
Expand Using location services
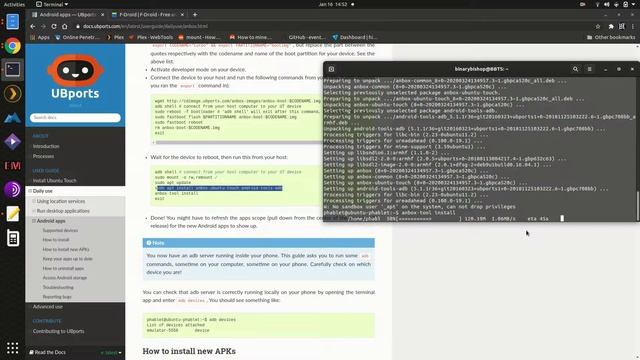(x=34, y=201)
